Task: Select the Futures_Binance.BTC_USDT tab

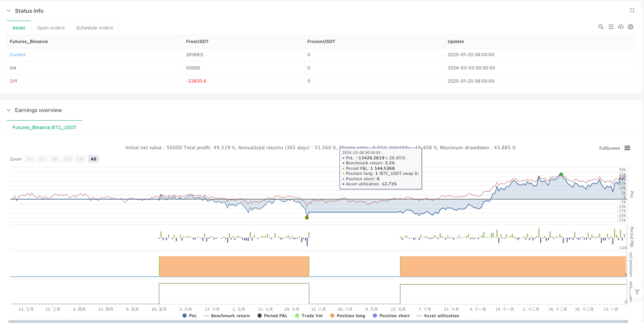Action: (45, 127)
